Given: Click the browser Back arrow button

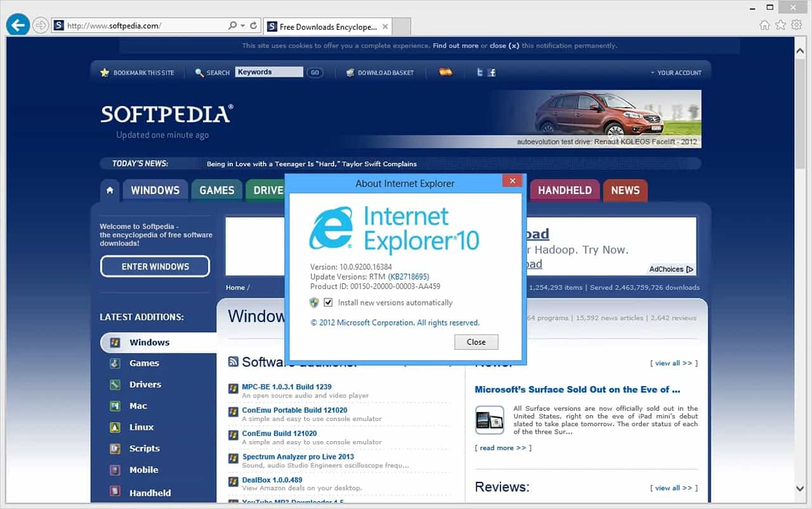Looking at the screenshot, I should (x=18, y=25).
